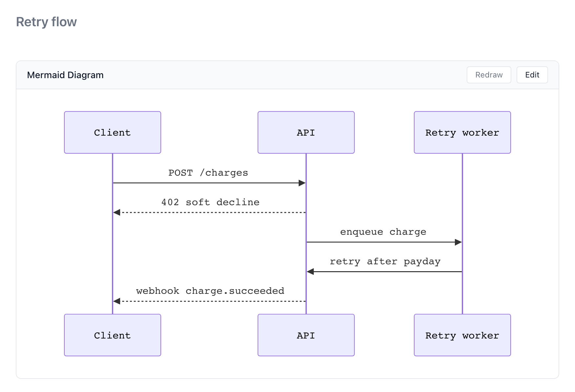
Task: Open the diagram Edit button
Action: [x=532, y=75]
